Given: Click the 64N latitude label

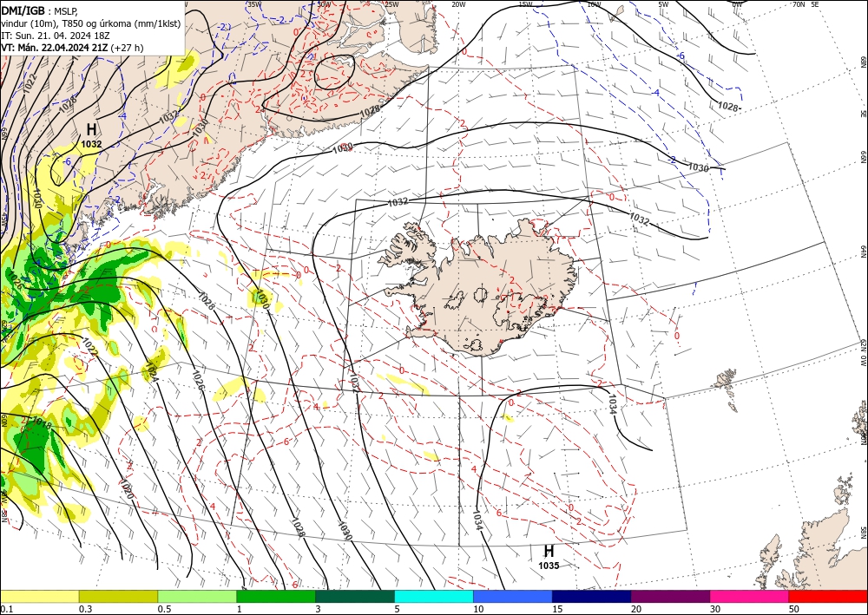Looking at the screenshot, I should tap(864, 252).
